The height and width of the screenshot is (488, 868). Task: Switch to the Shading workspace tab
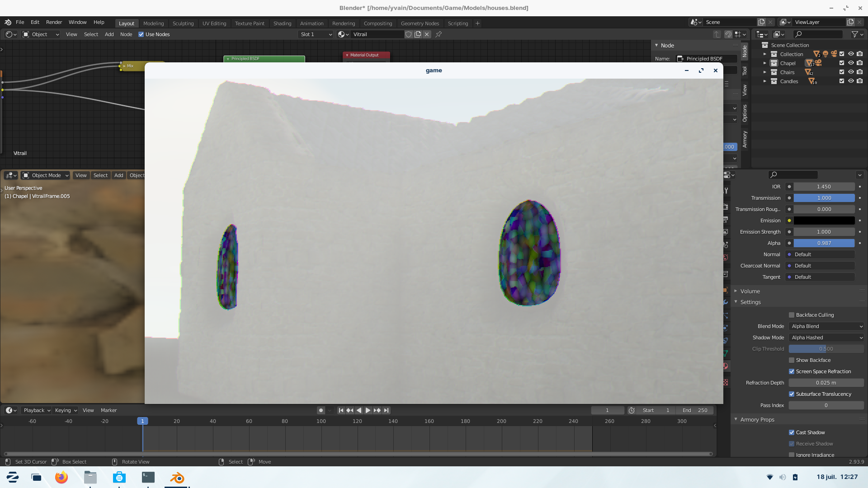282,23
